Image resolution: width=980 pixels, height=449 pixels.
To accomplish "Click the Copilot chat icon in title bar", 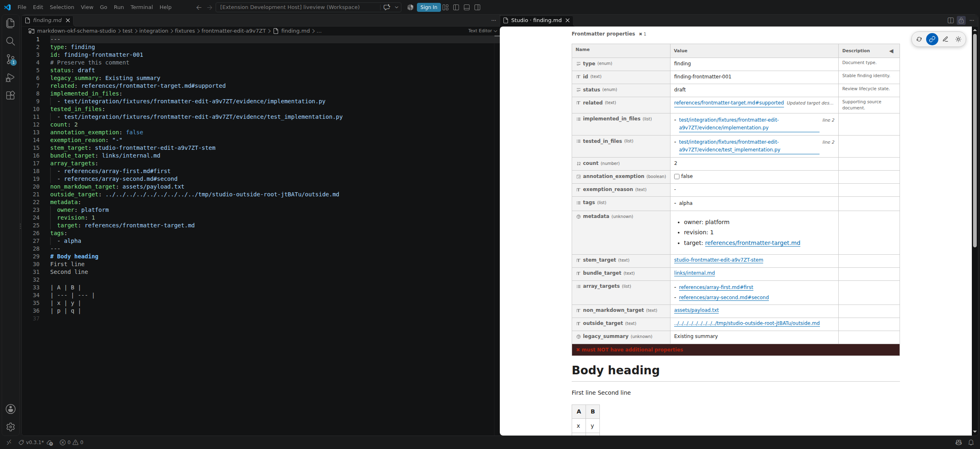I will pyautogui.click(x=386, y=7).
